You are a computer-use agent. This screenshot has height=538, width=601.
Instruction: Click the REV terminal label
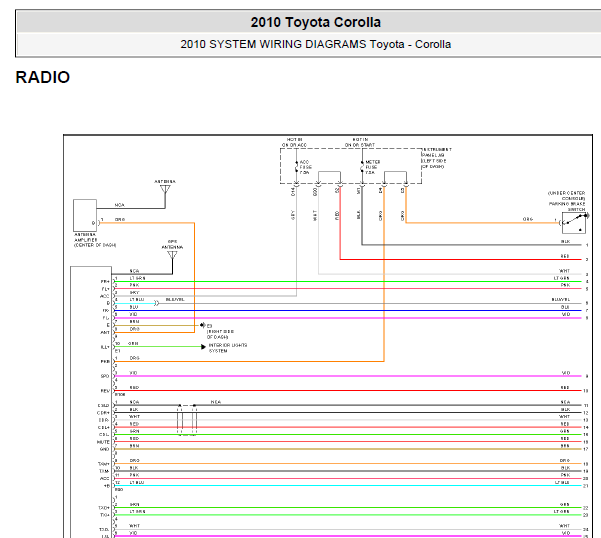105,391
